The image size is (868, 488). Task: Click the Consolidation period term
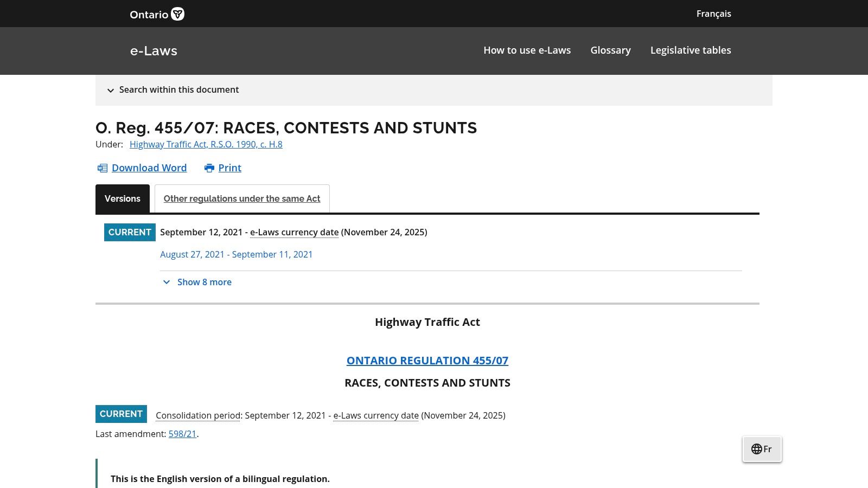(198, 415)
